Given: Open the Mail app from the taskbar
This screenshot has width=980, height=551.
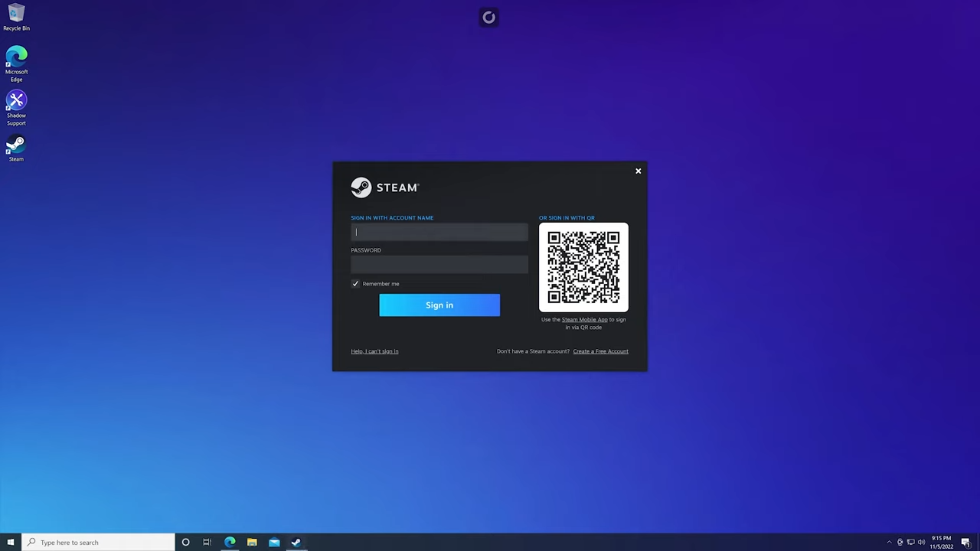Looking at the screenshot, I should point(274,543).
